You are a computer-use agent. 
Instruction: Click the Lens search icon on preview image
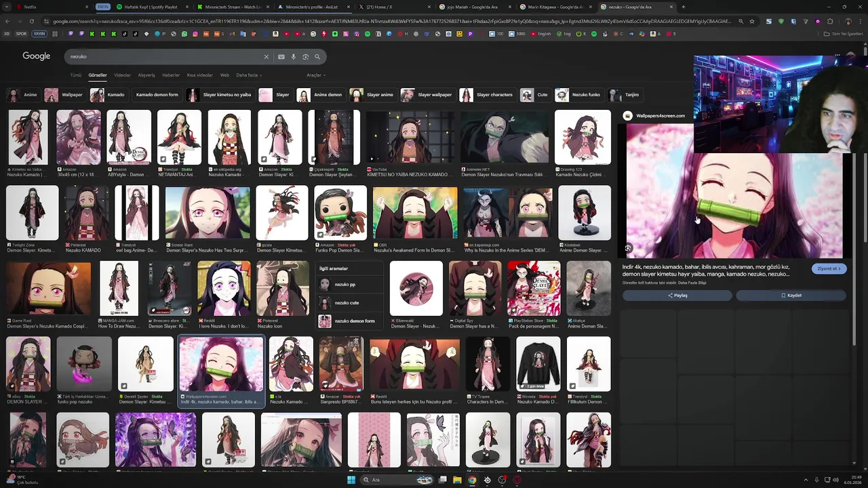pyautogui.click(x=628, y=248)
